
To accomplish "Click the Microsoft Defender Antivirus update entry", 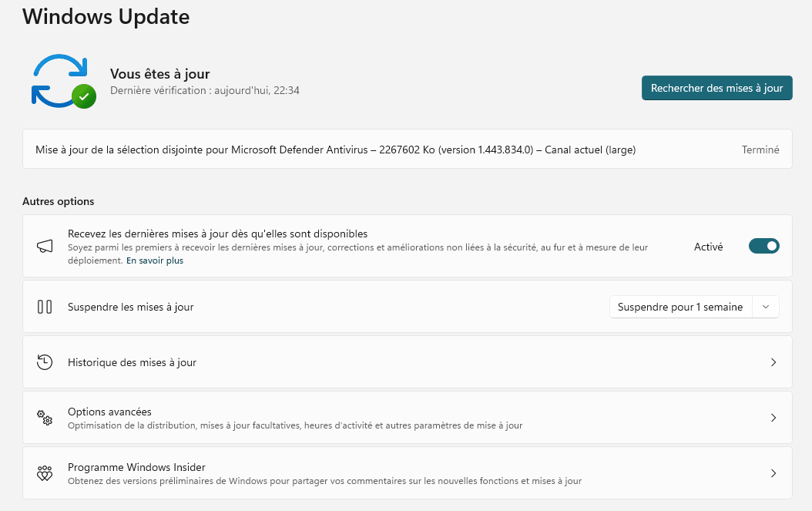I will pos(335,150).
